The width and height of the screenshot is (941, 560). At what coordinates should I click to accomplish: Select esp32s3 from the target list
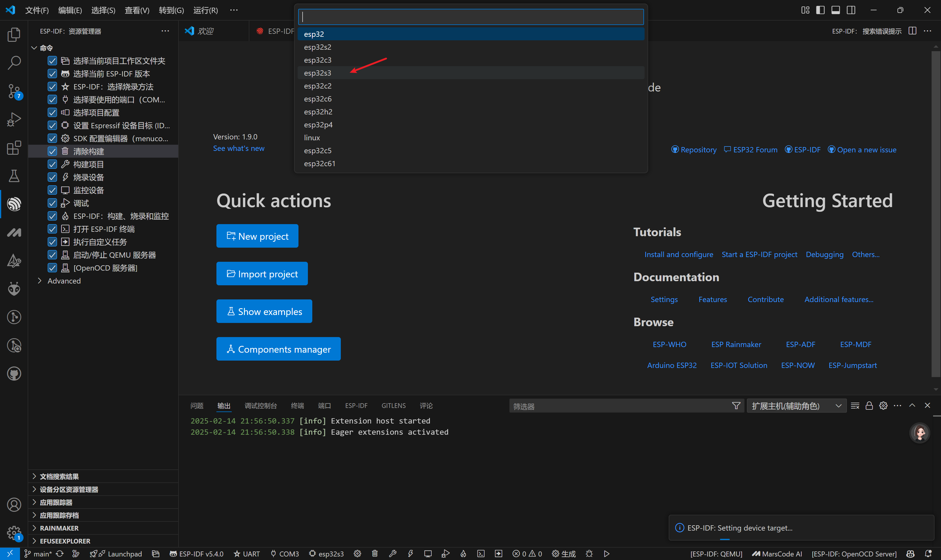tap(318, 73)
